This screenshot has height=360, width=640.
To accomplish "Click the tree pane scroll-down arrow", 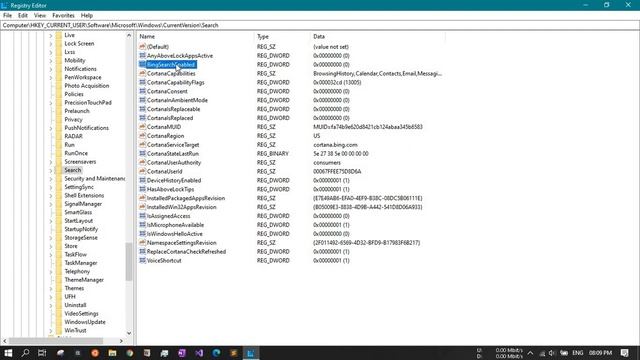I will 129,333.
